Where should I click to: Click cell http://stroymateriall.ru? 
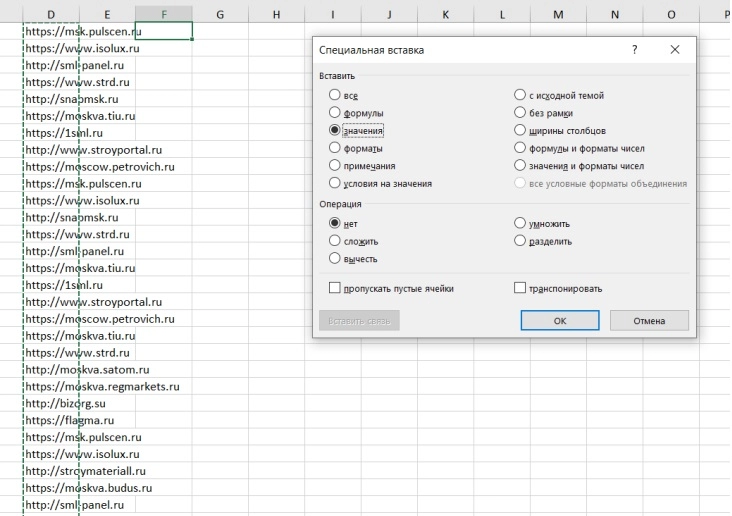pos(51,471)
